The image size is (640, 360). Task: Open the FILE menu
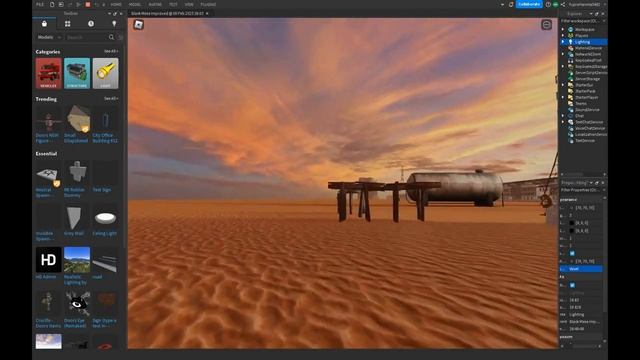coord(40,4)
